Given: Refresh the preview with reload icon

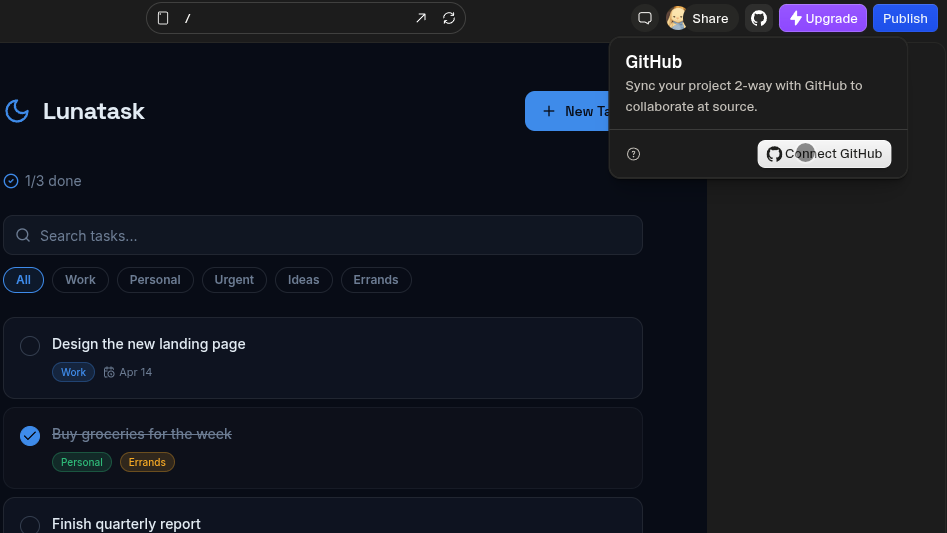Looking at the screenshot, I should pyautogui.click(x=449, y=18).
